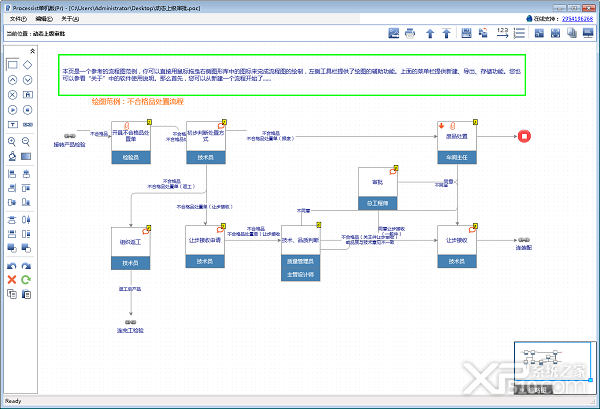Select the rectangle process shape tool
The image size is (600, 409).
pos(13,65)
